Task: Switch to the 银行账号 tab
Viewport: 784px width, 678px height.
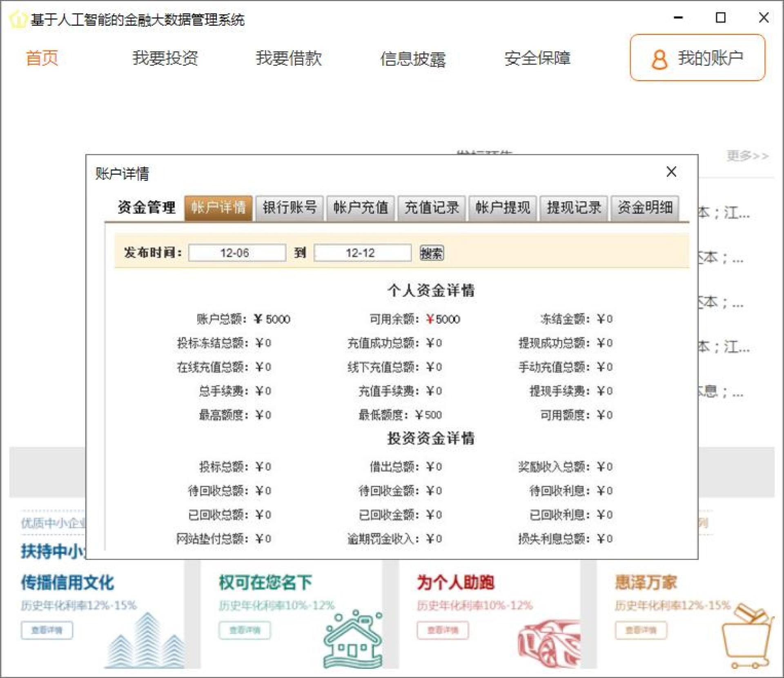Action: [290, 208]
